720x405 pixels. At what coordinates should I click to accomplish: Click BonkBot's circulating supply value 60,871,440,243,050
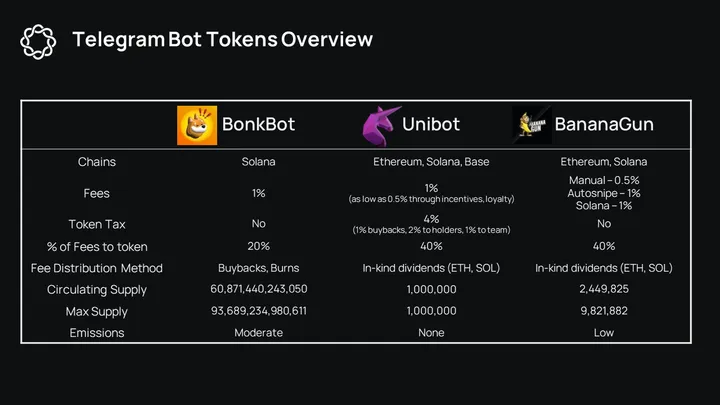(x=258, y=290)
